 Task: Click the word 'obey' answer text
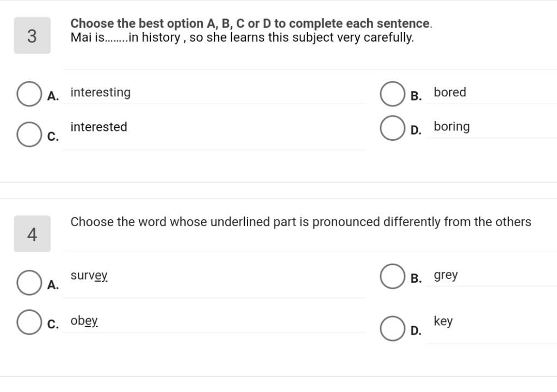[84, 321]
